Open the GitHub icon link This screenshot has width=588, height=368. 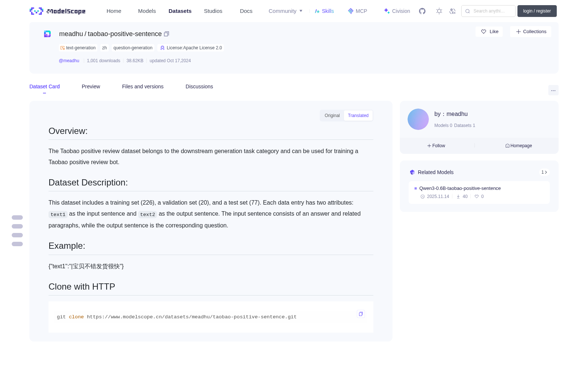[x=422, y=11]
